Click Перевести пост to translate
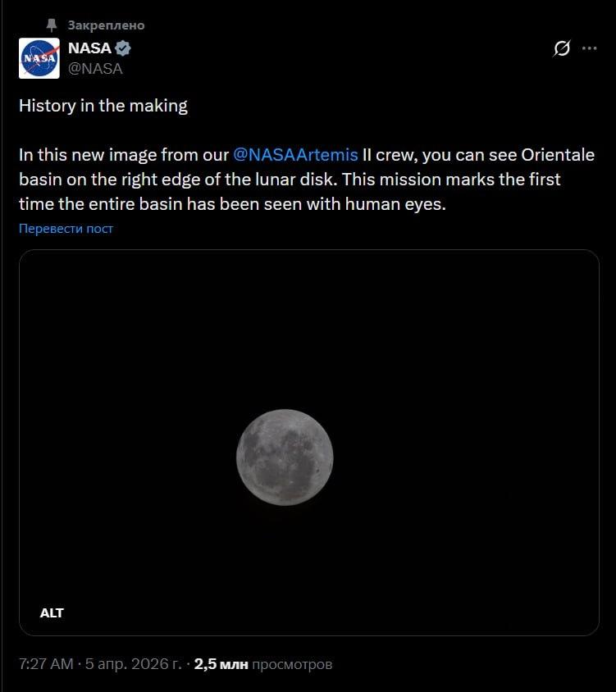 coord(66,229)
